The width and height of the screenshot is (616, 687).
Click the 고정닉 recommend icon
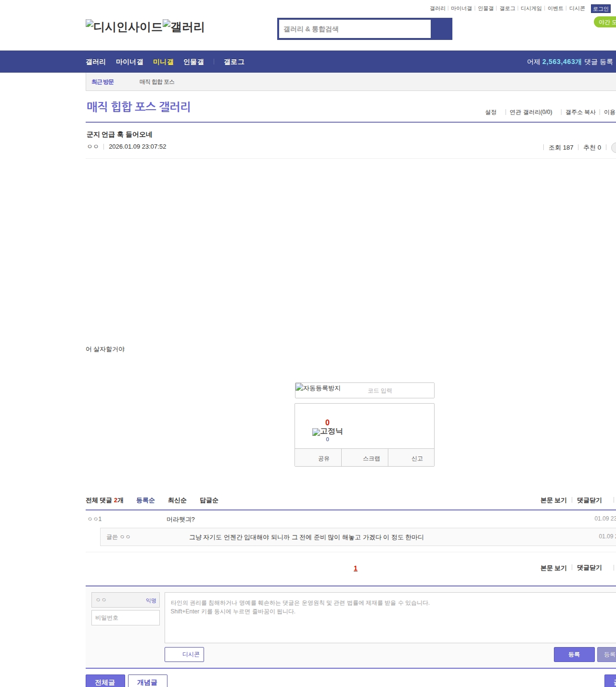pos(327,432)
